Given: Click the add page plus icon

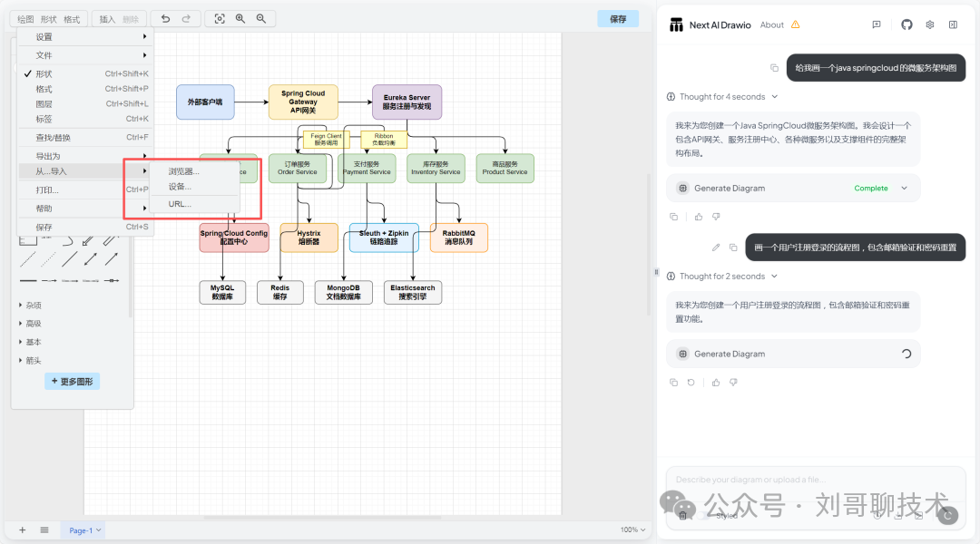Looking at the screenshot, I should click(x=23, y=529).
